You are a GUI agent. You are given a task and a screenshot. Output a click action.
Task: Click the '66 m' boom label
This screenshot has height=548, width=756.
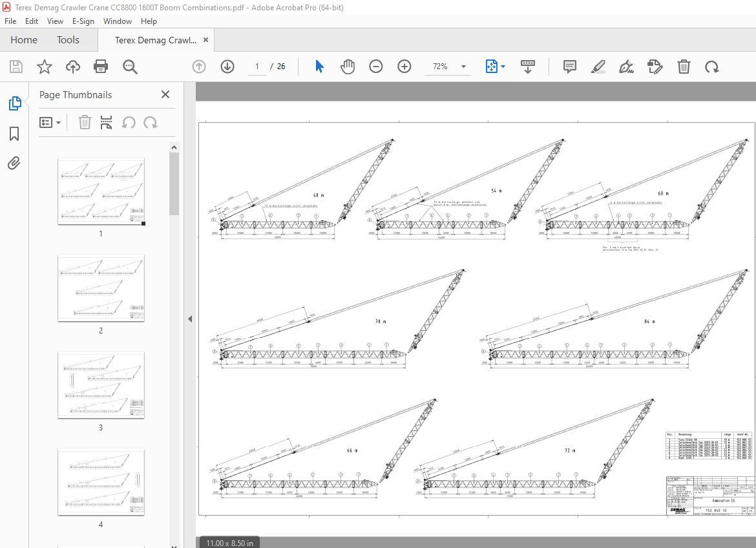coord(352,450)
